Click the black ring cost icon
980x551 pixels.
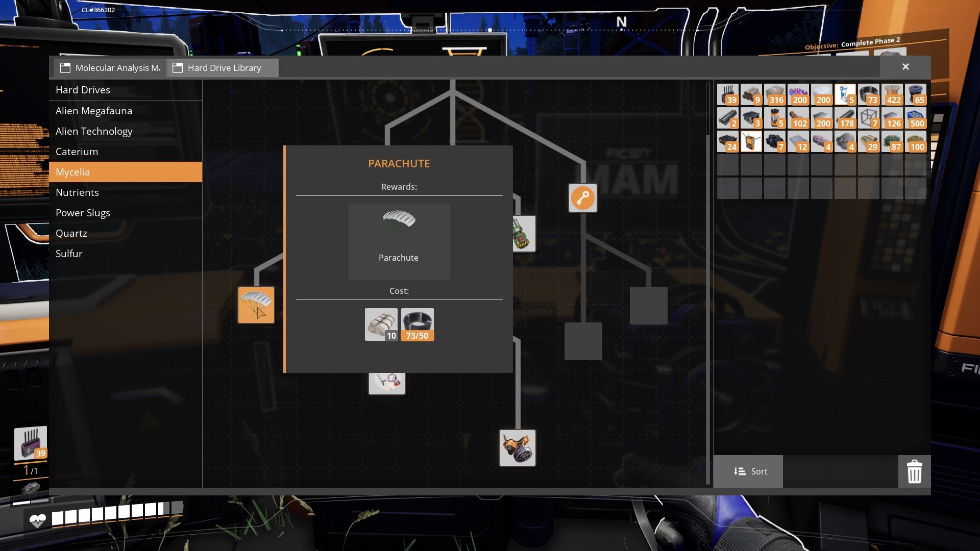pos(416,323)
